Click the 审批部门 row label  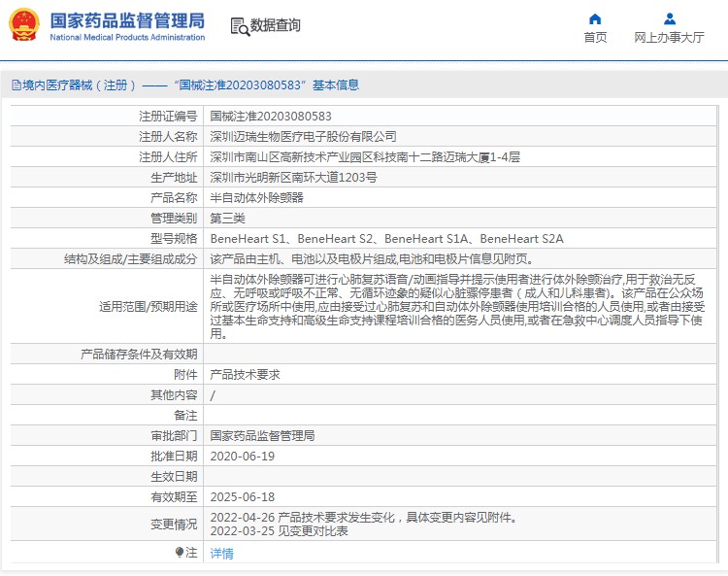point(174,436)
